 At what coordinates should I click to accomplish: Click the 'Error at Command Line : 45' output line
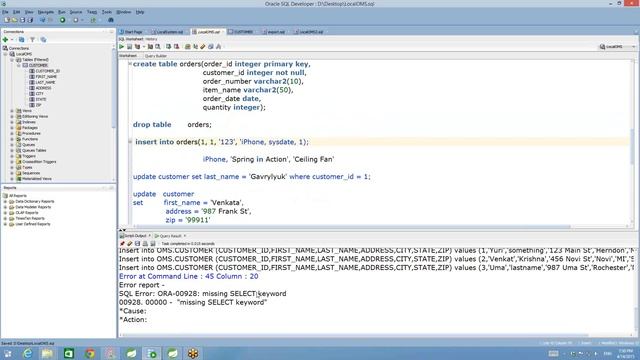[189, 276]
